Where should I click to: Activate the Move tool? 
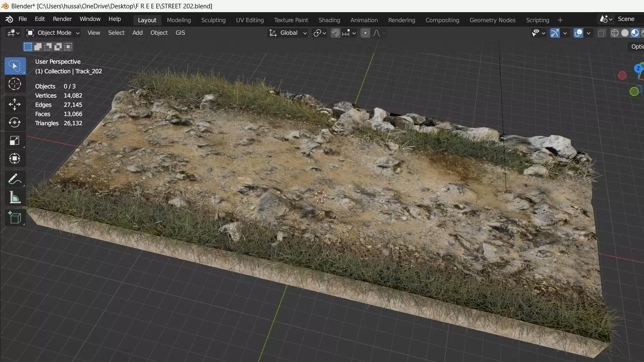pos(15,104)
